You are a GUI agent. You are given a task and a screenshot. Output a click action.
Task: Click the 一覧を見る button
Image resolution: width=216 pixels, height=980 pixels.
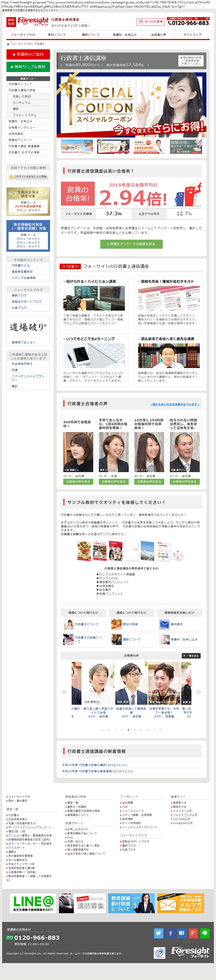coord(191,656)
